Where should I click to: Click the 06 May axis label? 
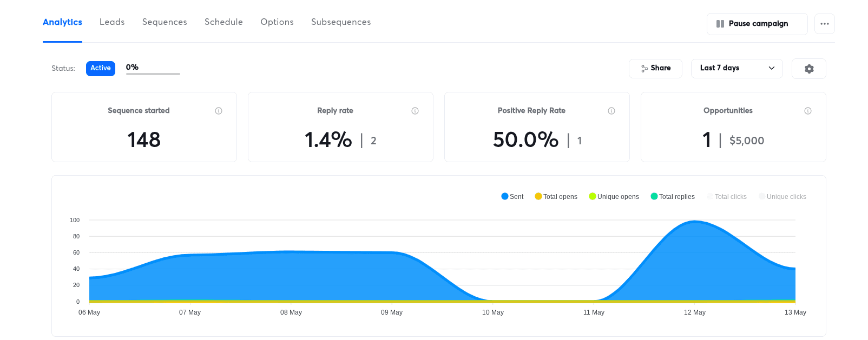pyautogui.click(x=89, y=312)
